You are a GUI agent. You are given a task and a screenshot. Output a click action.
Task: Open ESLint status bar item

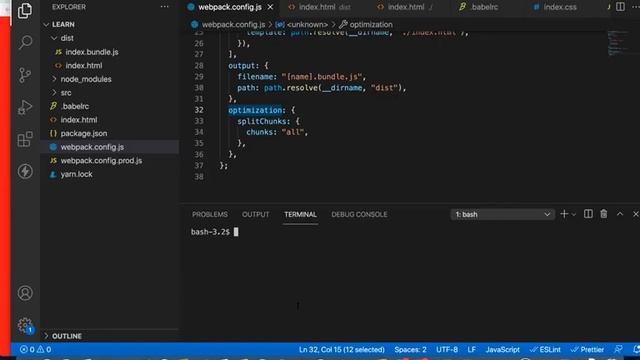(545, 349)
